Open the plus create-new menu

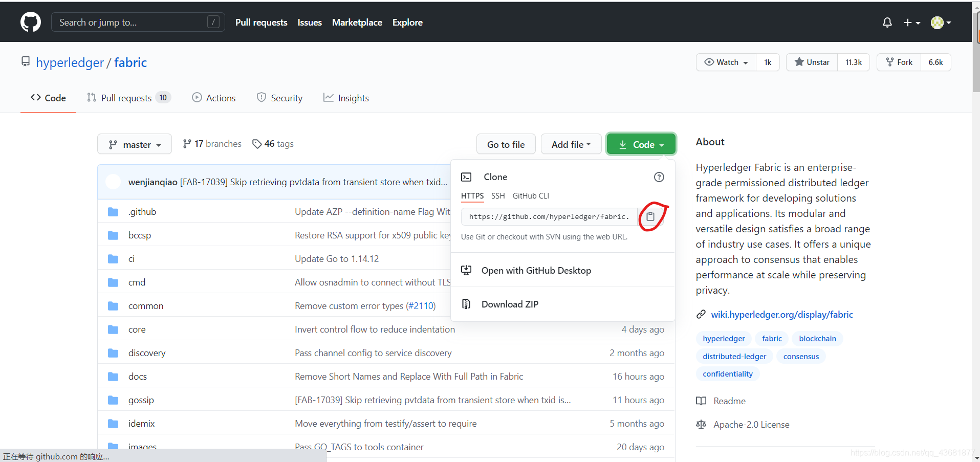point(911,23)
